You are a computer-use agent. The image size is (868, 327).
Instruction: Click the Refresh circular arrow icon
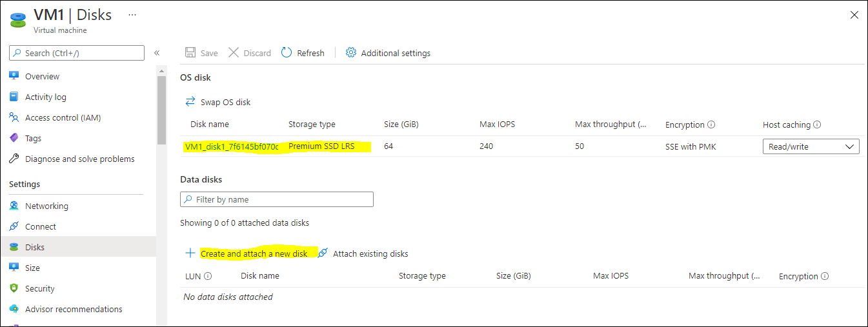287,53
